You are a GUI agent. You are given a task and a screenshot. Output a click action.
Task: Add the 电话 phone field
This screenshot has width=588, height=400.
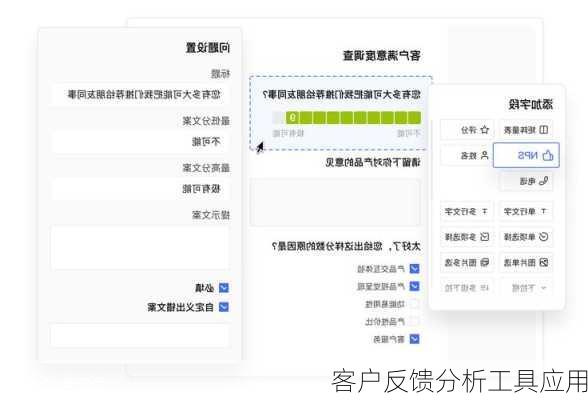[x=525, y=181]
